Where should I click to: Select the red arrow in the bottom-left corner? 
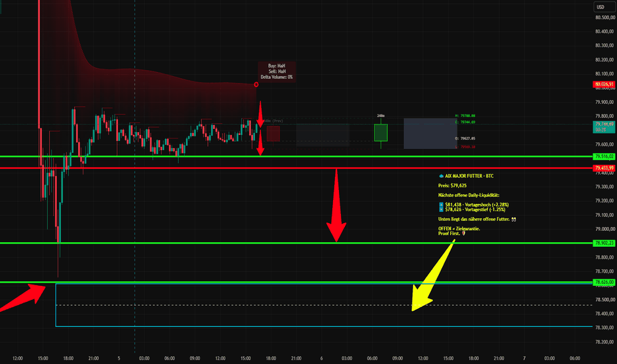point(23,298)
